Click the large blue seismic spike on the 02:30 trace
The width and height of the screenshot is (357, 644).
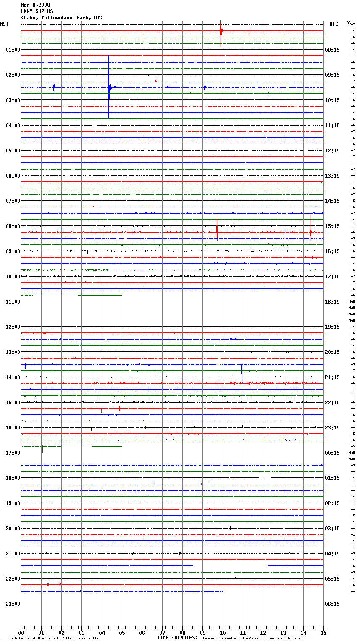(x=109, y=87)
